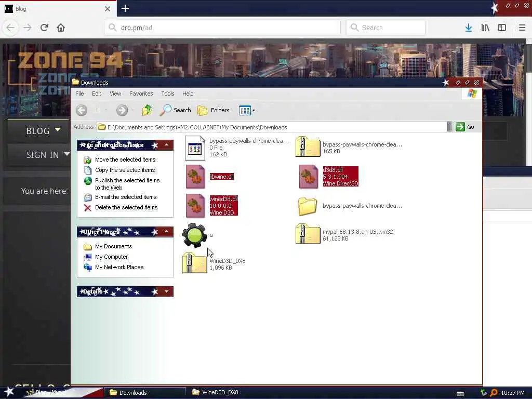Open the browser hamburger menu
Screen dimensions: 532x399
522,28
